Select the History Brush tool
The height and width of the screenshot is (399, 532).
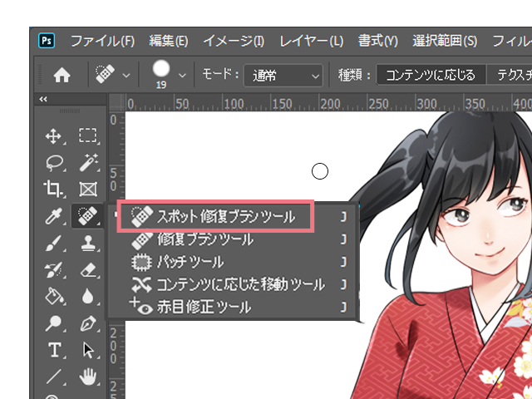(x=53, y=270)
